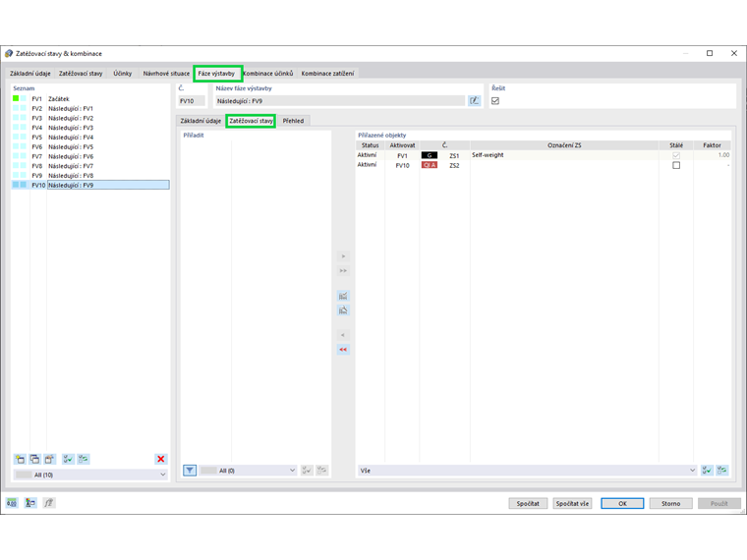Click the deselect all icon under stage list

click(84, 459)
